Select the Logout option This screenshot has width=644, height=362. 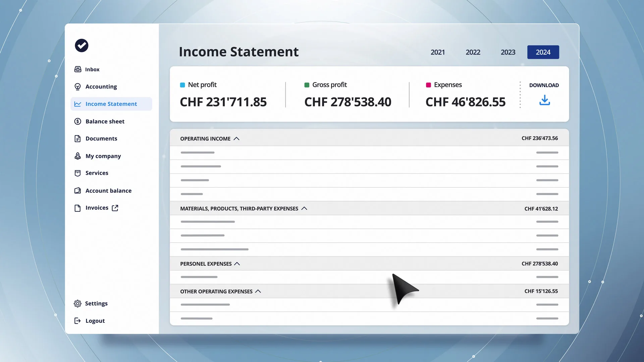point(95,321)
